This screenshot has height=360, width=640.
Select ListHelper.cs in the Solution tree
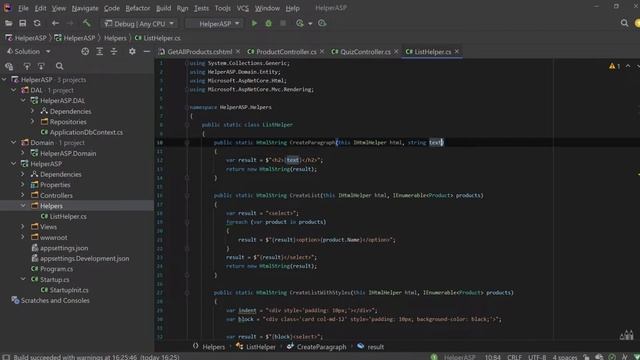click(64, 216)
